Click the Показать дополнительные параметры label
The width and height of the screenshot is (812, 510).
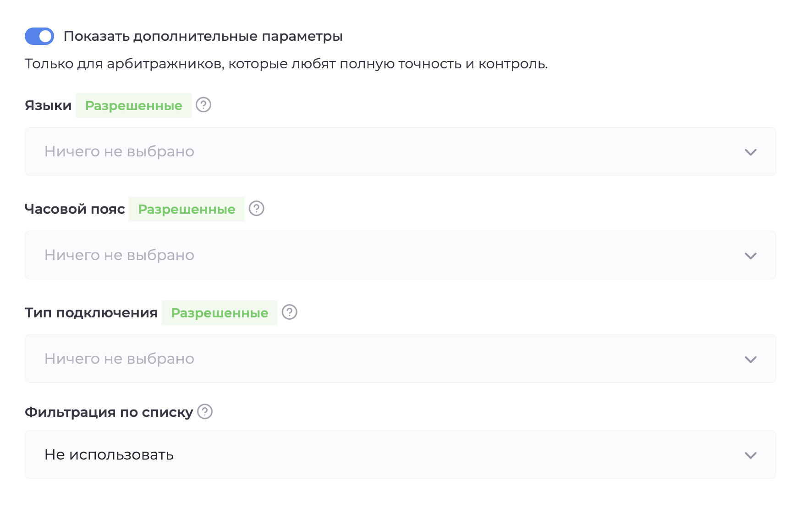[203, 36]
